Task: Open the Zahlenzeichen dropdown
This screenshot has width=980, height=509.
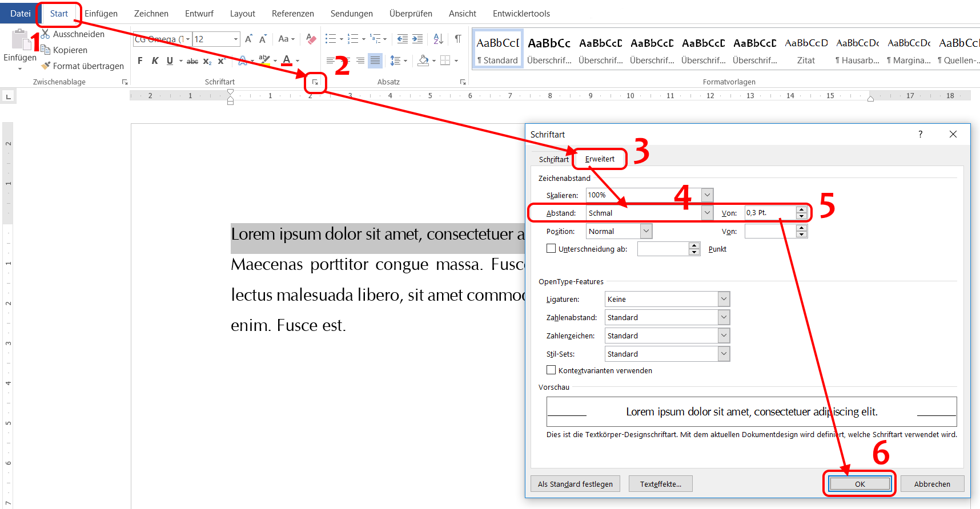Action: [724, 336]
